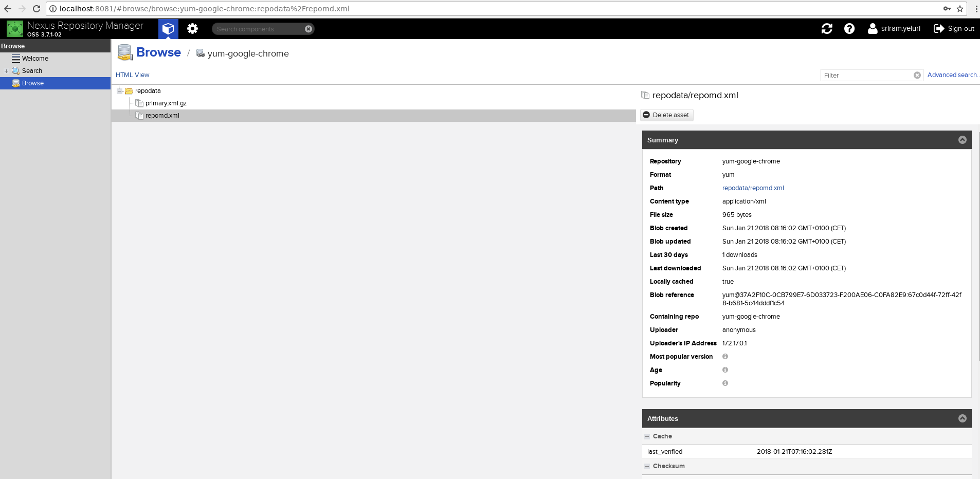
Task: Select Welcome in the sidebar
Action: tap(36, 58)
